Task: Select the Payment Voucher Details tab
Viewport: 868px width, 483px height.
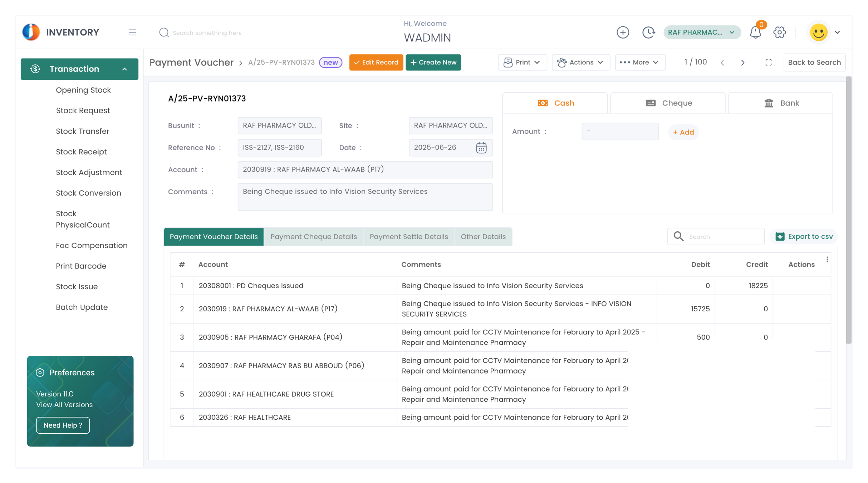Action: click(214, 237)
